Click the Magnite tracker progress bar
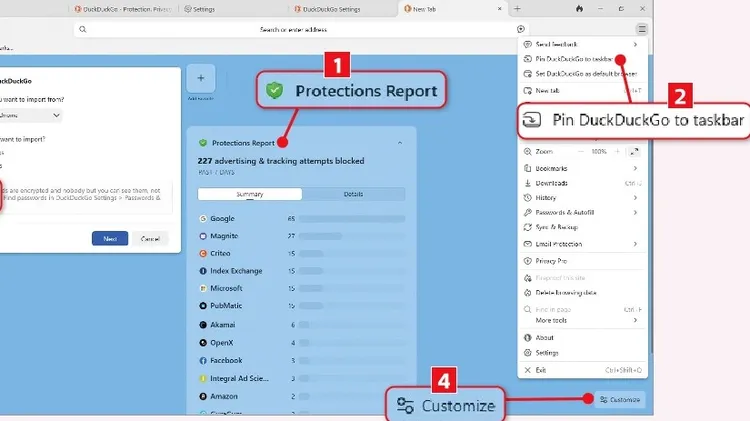 point(352,236)
